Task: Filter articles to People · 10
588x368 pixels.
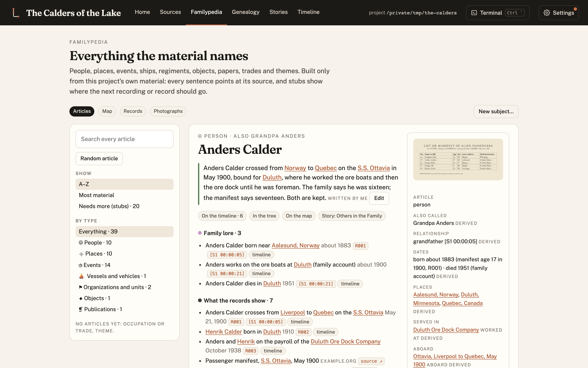Action: coord(124,243)
